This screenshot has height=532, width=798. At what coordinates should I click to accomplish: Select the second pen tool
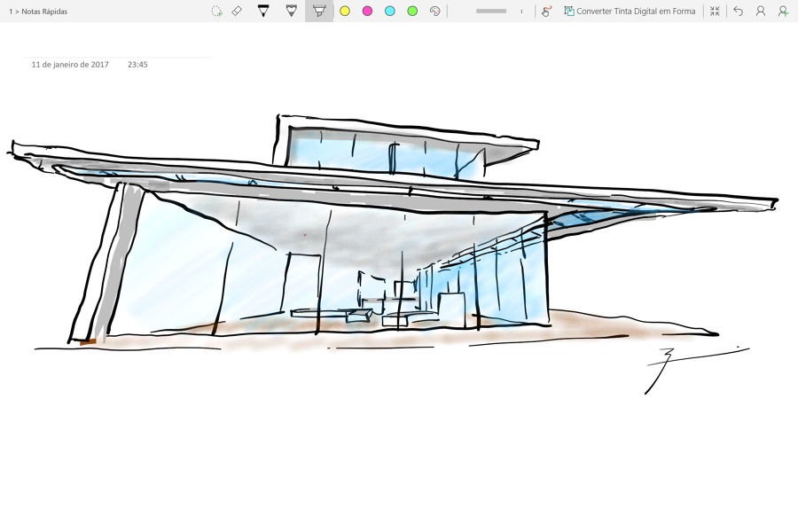click(x=291, y=11)
